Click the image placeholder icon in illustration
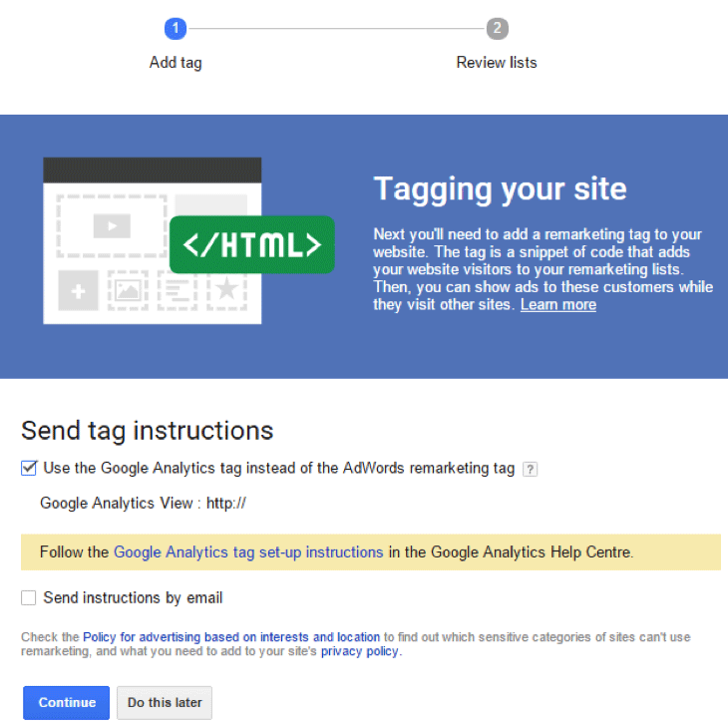This screenshot has width=728, height=728. click(x=128, y=291)
